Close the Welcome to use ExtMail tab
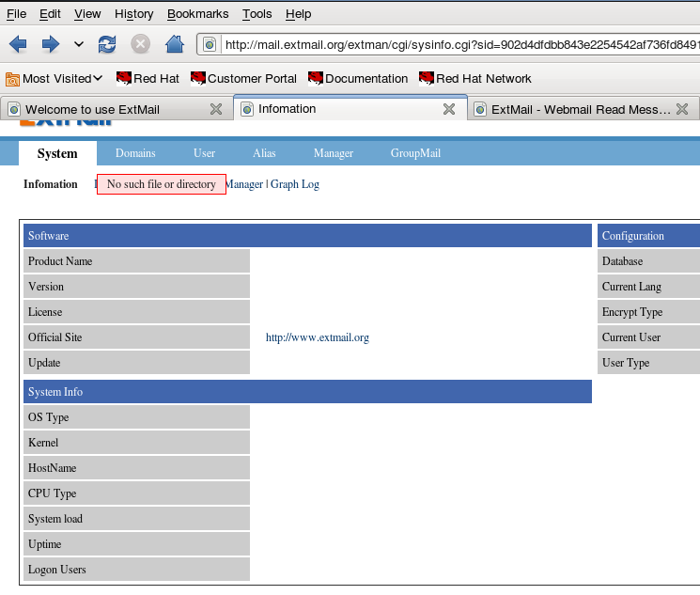The height and width of the screenshot is (595, 700). 216,109
